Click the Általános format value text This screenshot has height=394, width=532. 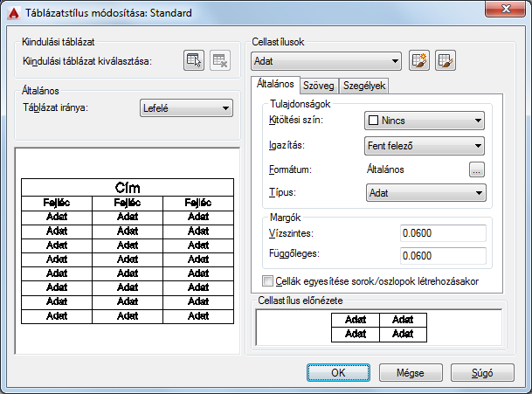(x=385, y=169)
